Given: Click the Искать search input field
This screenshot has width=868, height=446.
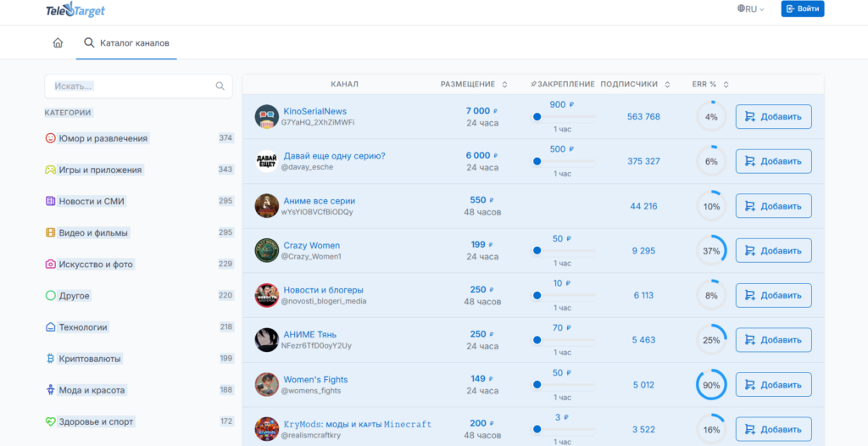Looking at the screenshot, I should point(138,86).
